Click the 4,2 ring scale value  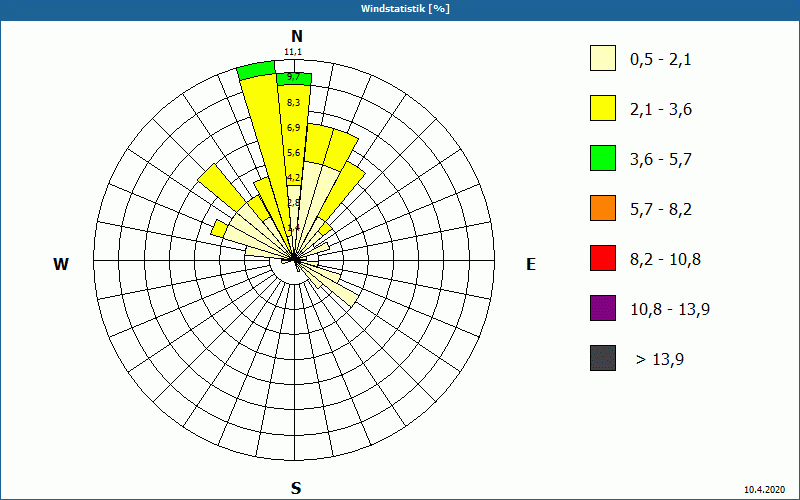293,178
